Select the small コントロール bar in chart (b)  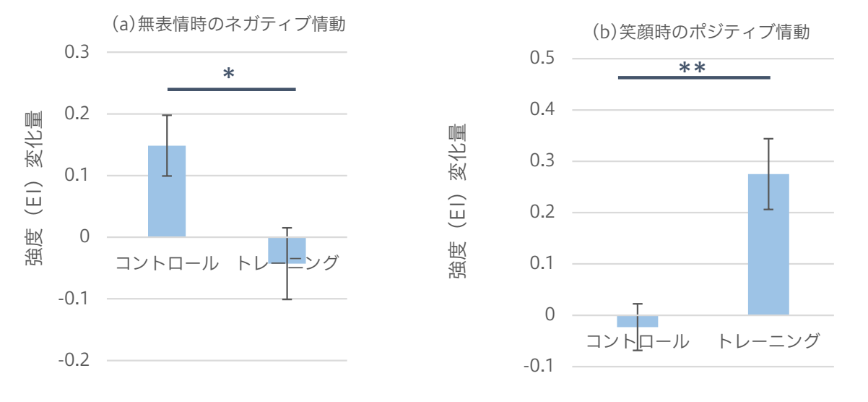click(x=638, y=321)
